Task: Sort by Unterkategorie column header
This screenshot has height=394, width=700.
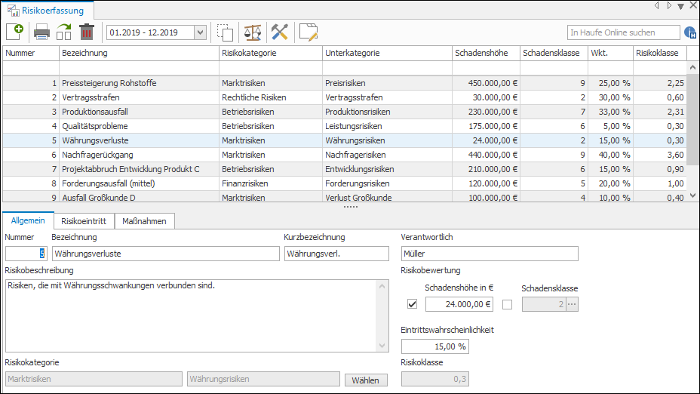Action: 388,53
